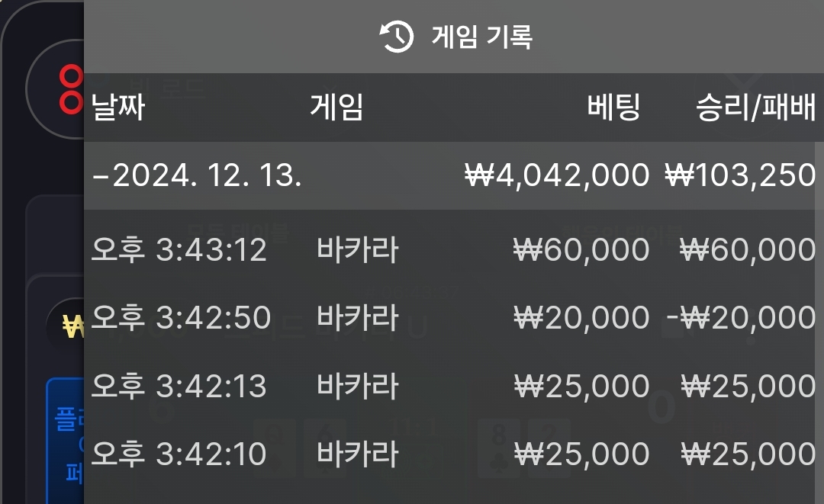Click the red 8 logo at the left edge

[71, 90]
